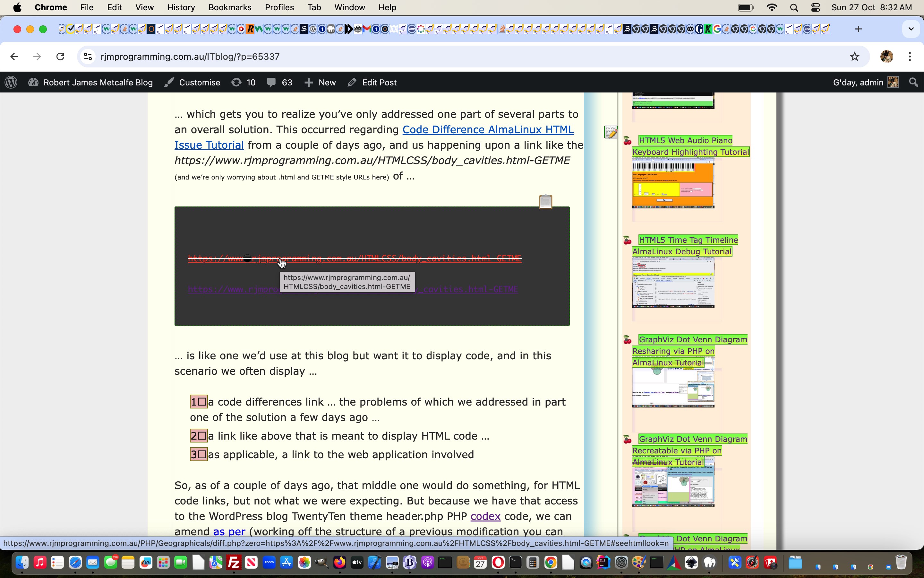Open GraphViz Dot Venn Diagram Resharing tutorial link
924x578 pixels.
point(690,351)
